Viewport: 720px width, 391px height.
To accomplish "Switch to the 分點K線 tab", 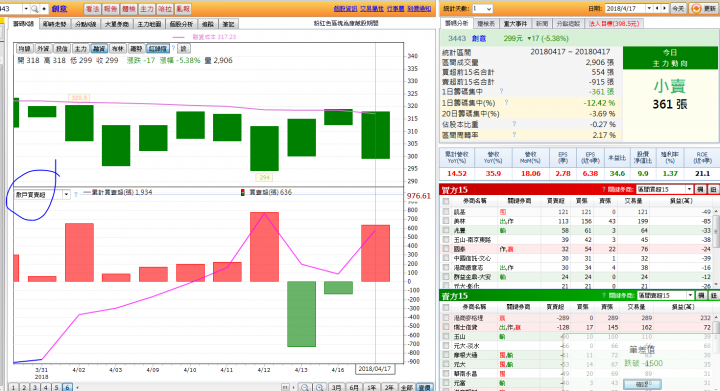I will click(x=85, y=24).
